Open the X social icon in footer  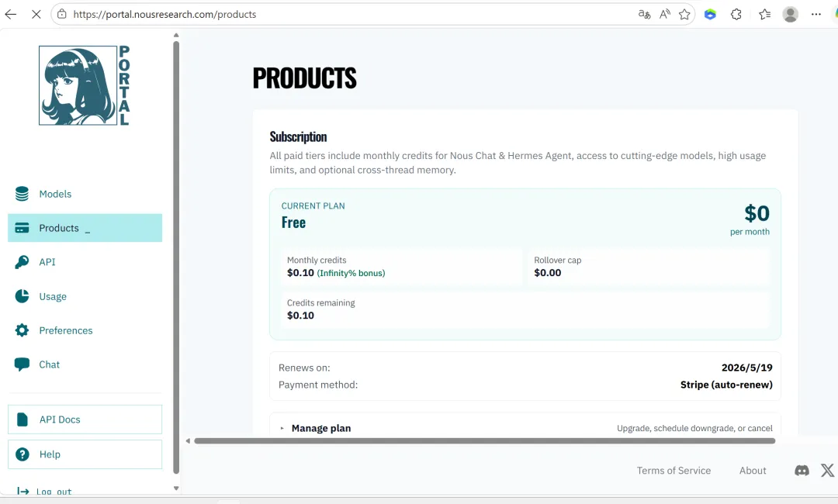tap(827, 471)
